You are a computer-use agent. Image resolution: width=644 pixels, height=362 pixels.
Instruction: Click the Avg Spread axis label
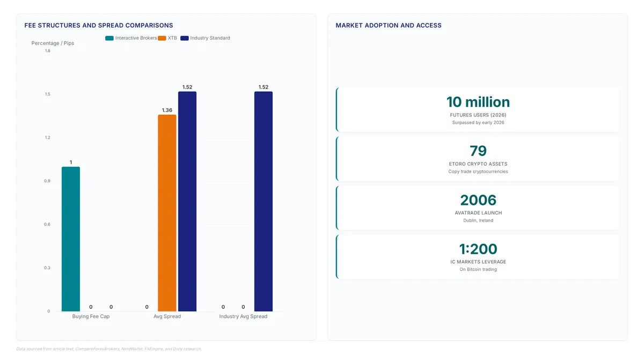click(167, 316)
